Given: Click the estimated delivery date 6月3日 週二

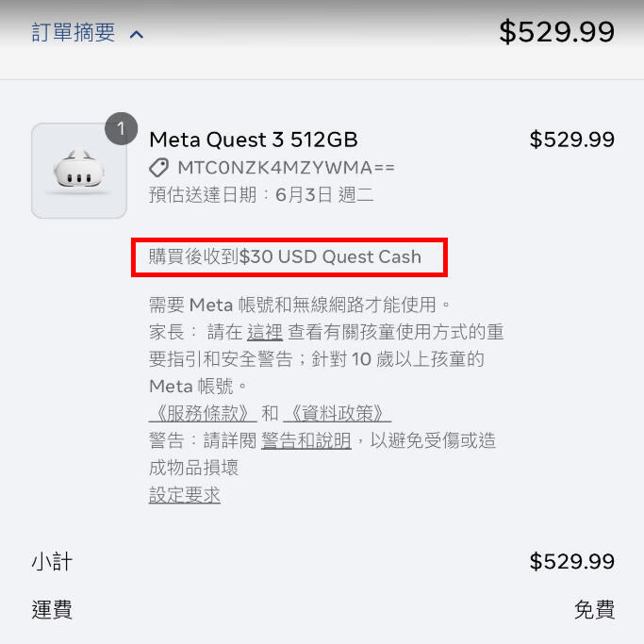Looking at the screenshot, I should click(324, 195).
